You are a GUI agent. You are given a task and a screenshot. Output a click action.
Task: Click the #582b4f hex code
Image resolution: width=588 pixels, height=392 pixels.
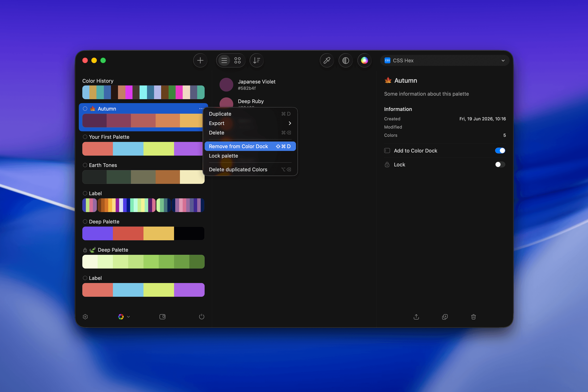[x=247, y=88]
